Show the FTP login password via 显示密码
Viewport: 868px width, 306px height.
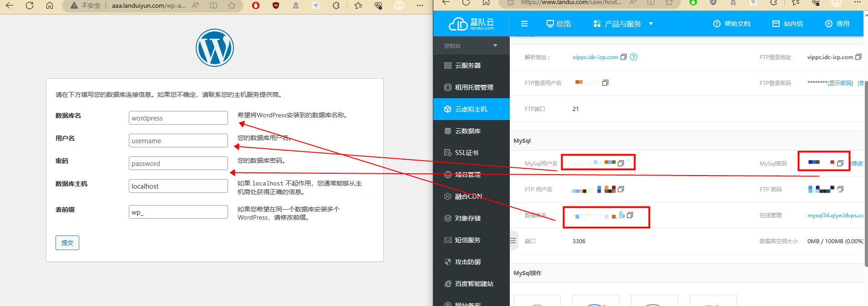[840, 83]
